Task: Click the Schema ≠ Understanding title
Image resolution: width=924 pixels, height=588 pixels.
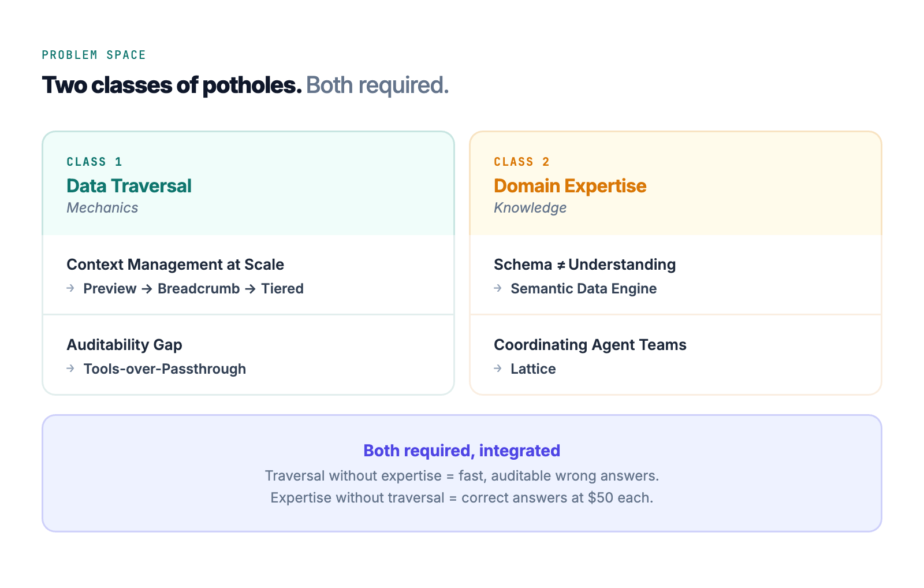Action: click(584, 265)
